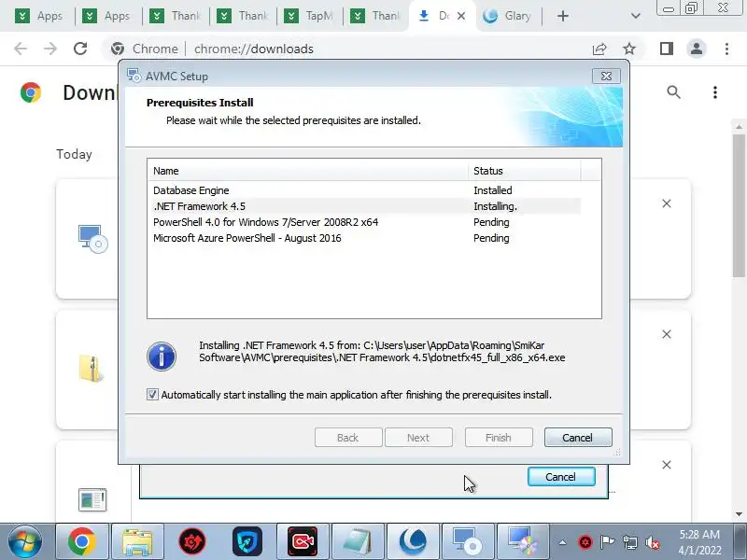
Task: Select PowerShell 4.0 for Windows 7 row
Action: pyautogui.click(x=364, y=222)
